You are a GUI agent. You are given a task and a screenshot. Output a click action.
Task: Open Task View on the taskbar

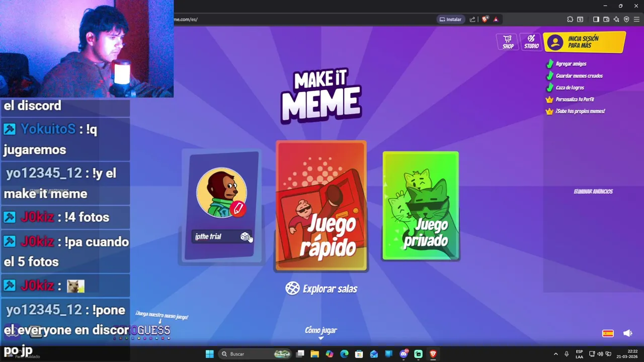click(x=300, y=354)
